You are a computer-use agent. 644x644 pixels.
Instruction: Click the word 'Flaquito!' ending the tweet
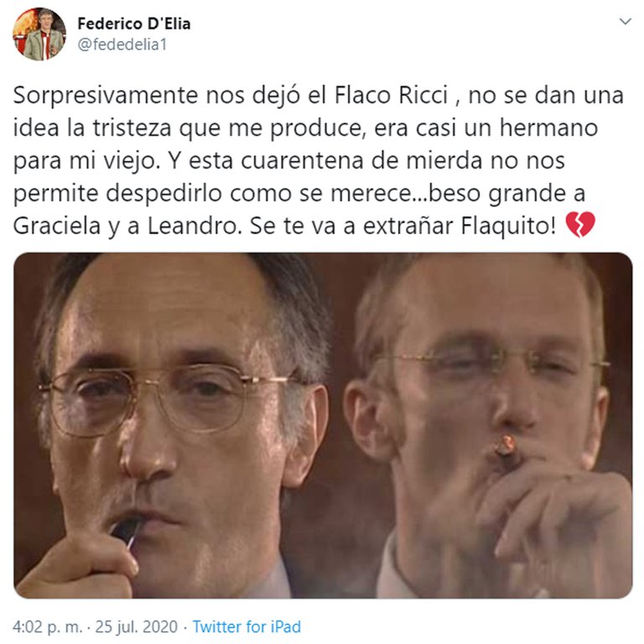point(508,226)
